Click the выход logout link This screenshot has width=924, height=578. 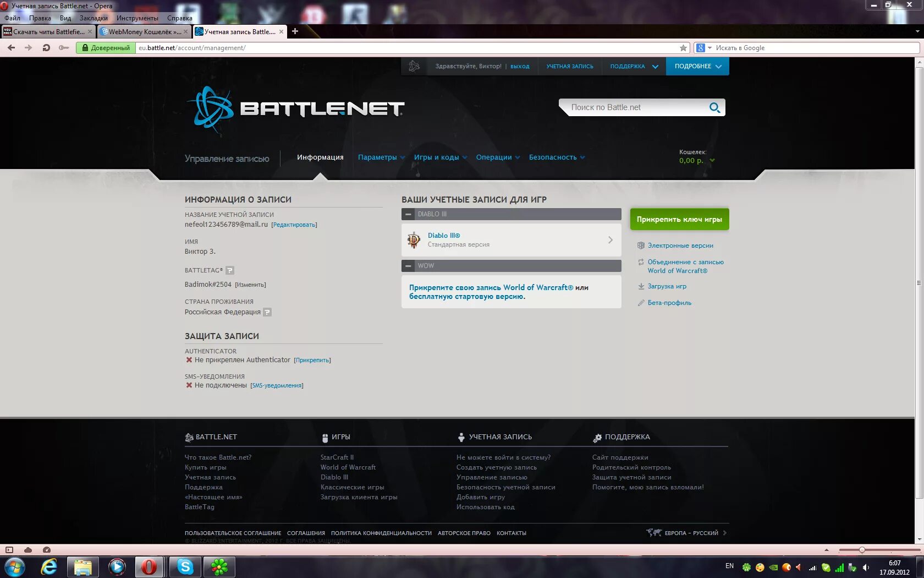coord(520,66)
